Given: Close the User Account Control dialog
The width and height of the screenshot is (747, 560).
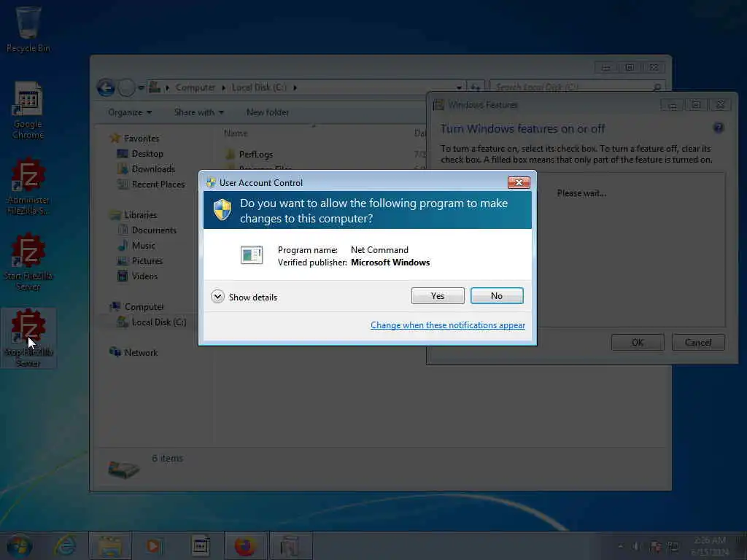Looking at the screenshot, I should coord(519,182).
